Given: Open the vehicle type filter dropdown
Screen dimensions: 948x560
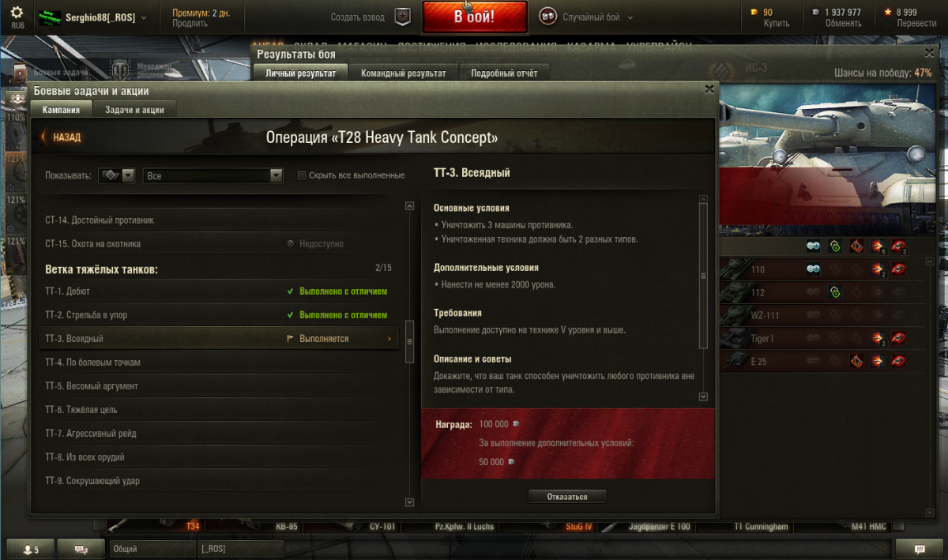Looking at the screenshot, I should [116, 175].
